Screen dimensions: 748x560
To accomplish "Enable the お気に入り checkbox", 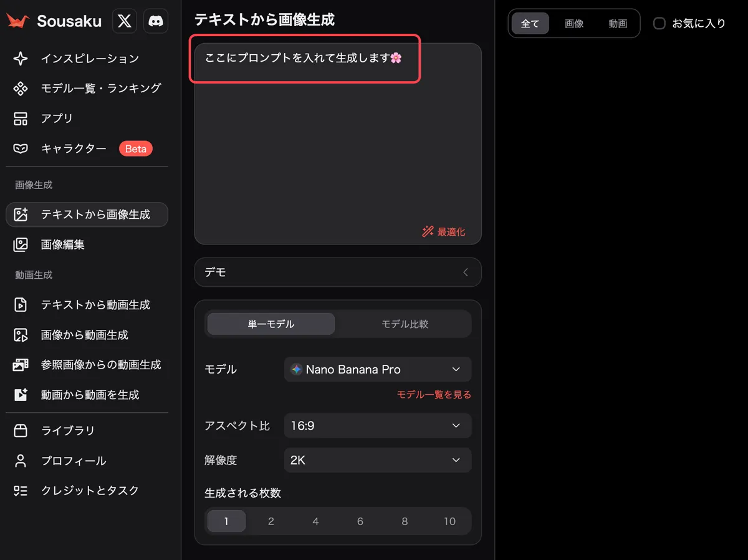I will coord(659,24).
